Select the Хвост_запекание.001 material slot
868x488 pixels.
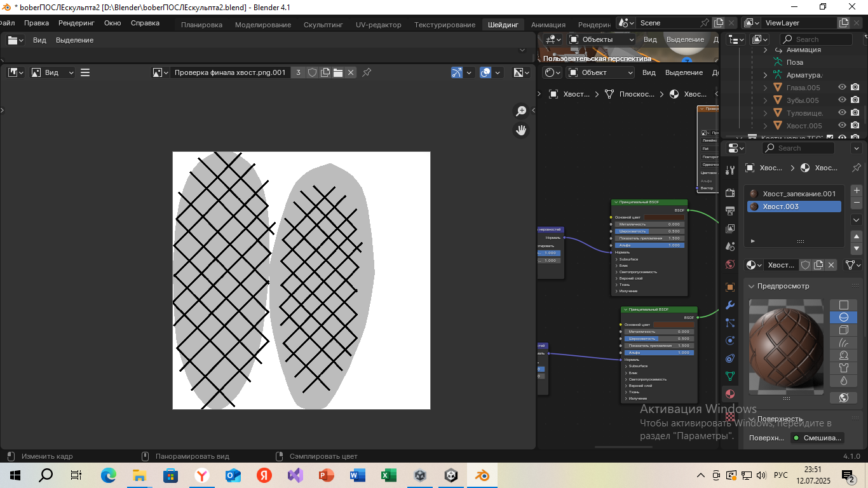(x=794, y=194)
